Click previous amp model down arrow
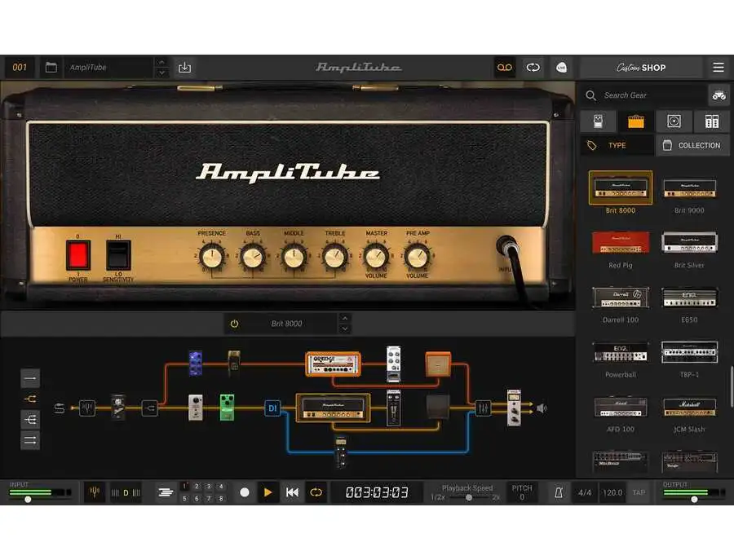 point(345,329)
